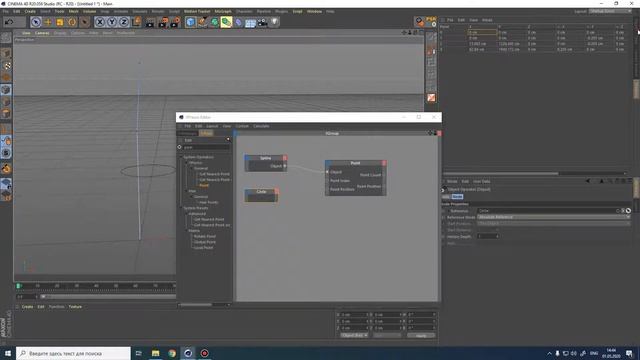The image size is (640, 360).
Task: Click the Undo arrow in the top toolbar
Action: coord(9,22)
